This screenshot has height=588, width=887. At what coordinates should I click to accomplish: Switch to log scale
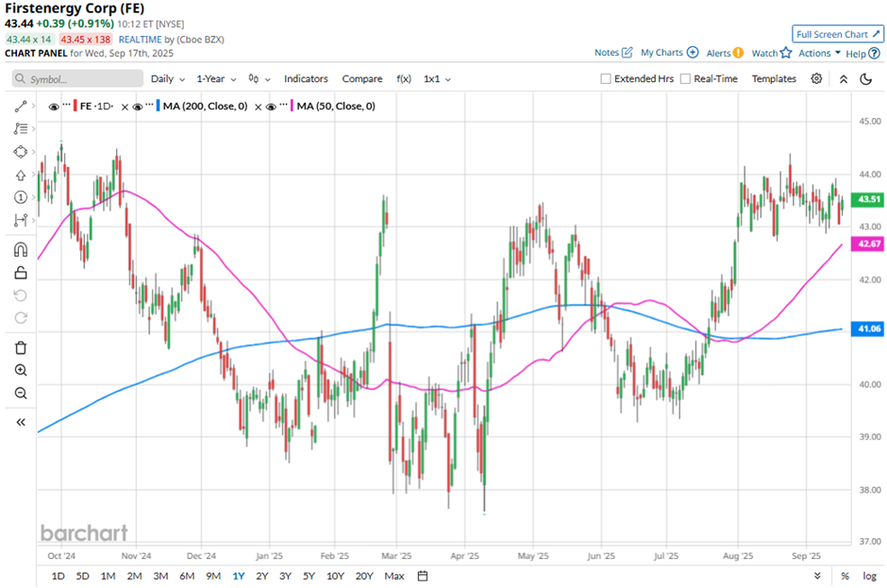point(869,576)
